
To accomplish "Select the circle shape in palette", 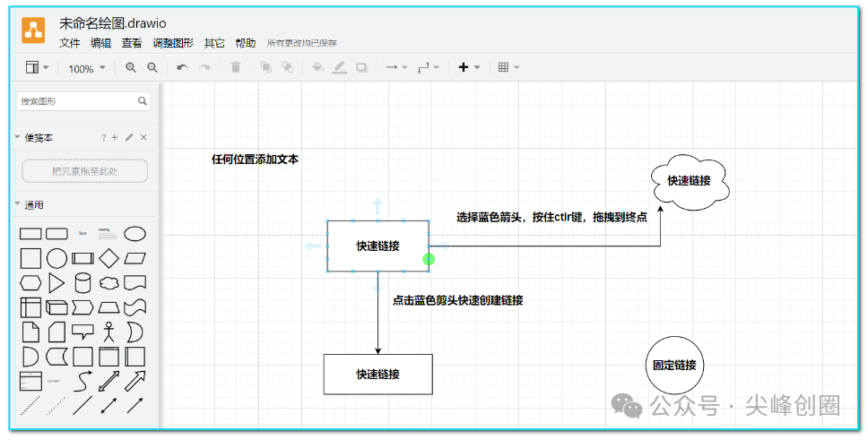I will coord(56,258).
